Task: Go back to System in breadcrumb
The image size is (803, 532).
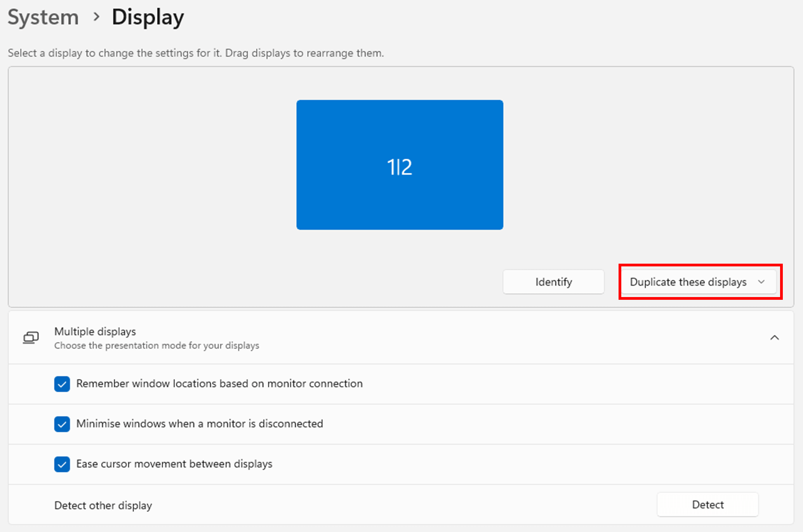Action: [x=43, y=17]
